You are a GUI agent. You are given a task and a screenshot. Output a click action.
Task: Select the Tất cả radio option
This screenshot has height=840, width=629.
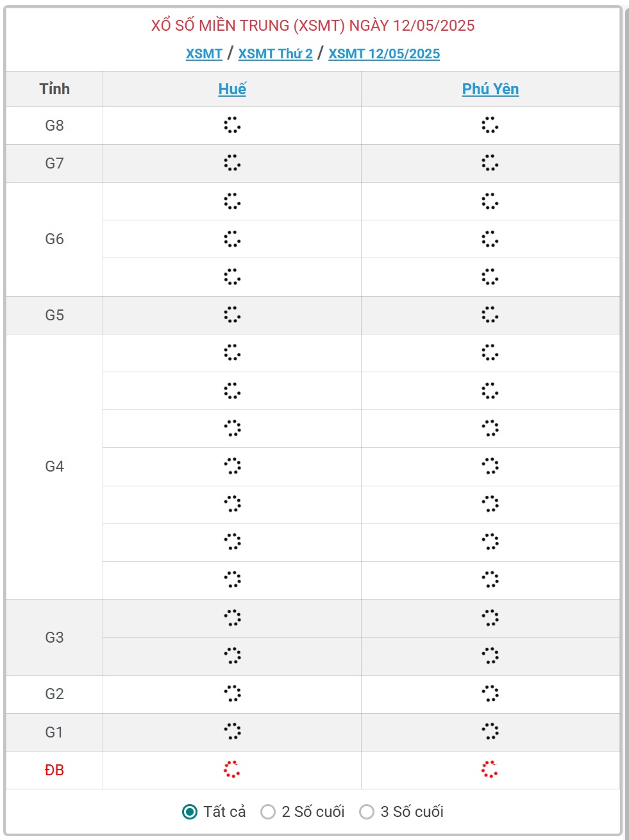(190, 812)
